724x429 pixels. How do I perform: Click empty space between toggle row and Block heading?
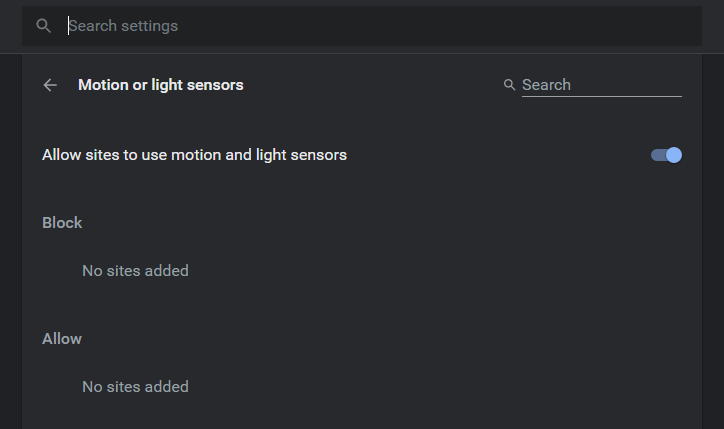pos(360,190)
